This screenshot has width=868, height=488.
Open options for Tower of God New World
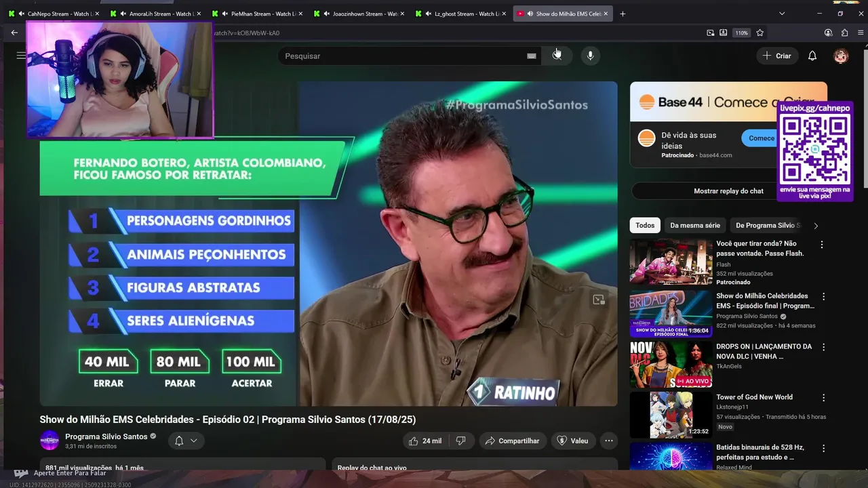[x=824, y=398]
